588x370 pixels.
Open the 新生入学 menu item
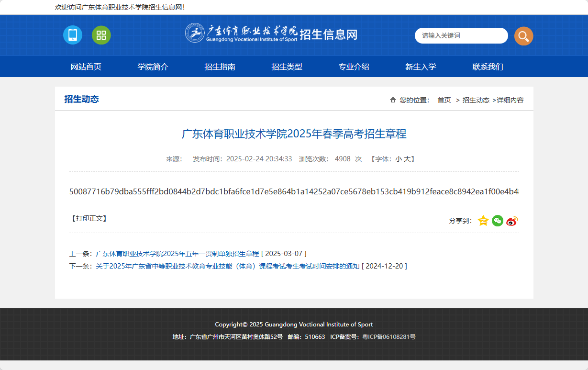coord(421,67)
